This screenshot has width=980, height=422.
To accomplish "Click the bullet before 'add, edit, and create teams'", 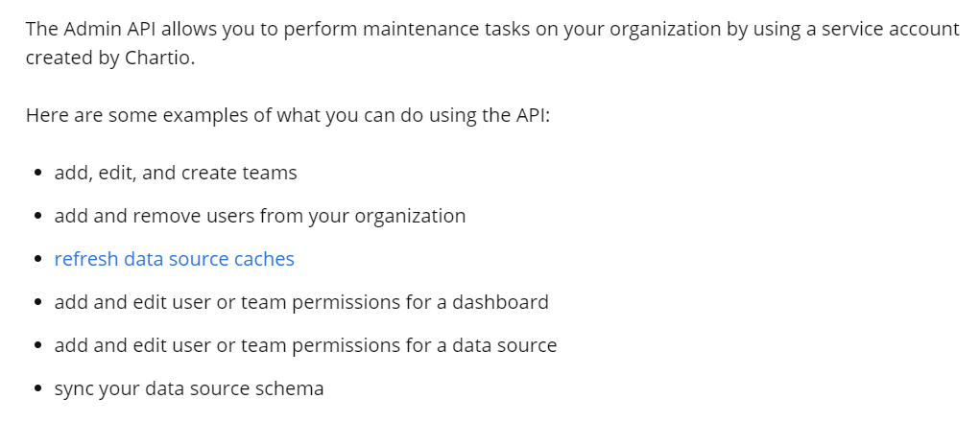I will point(38,173).
